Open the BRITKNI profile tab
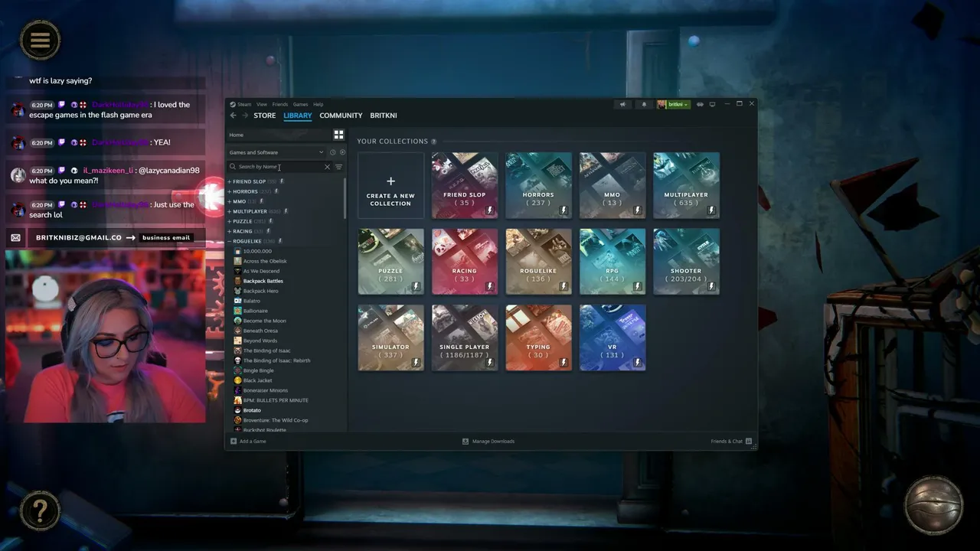980x551 pixels. click(x=384, y=116)
